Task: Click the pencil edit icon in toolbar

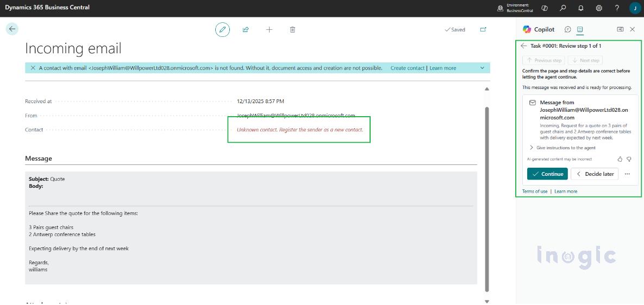Action: 222,30
